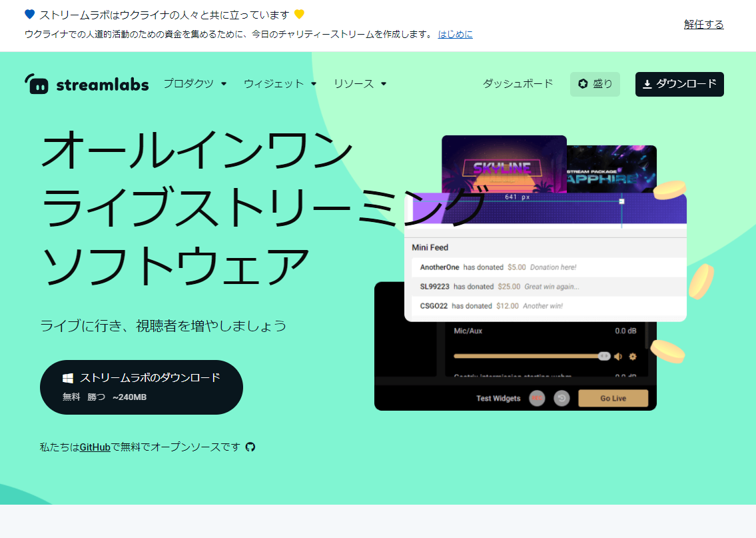
Task: Open the プロダクツ dropdown menu
Action: [194, 83]
